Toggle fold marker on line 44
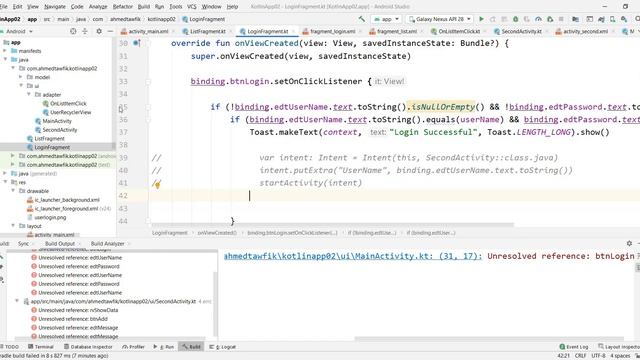This screenshot has width=640, height=360. 148,221
